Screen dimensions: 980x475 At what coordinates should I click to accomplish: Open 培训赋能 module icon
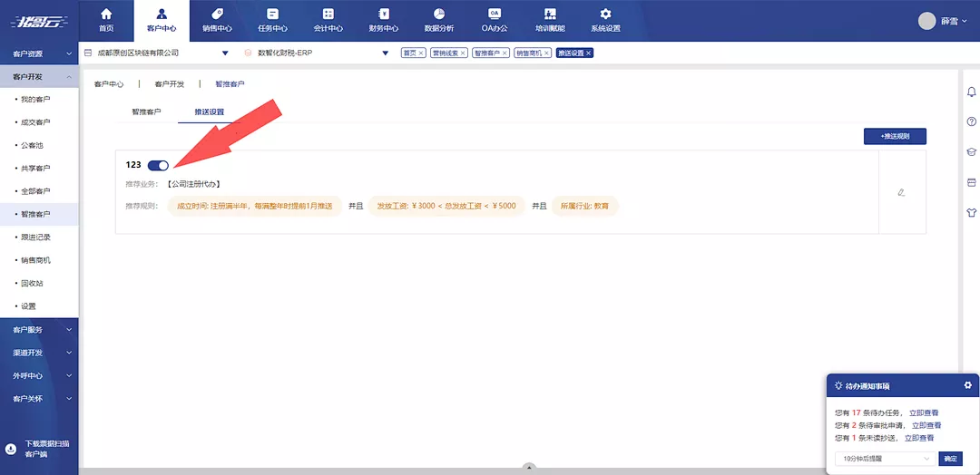550,14
